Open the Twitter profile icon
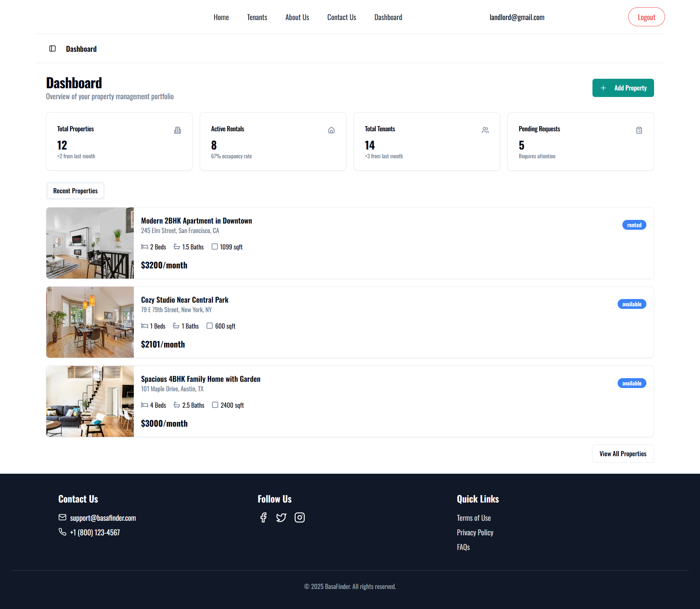The height and width of the screenshot is (609, 700). coord(281,517)
